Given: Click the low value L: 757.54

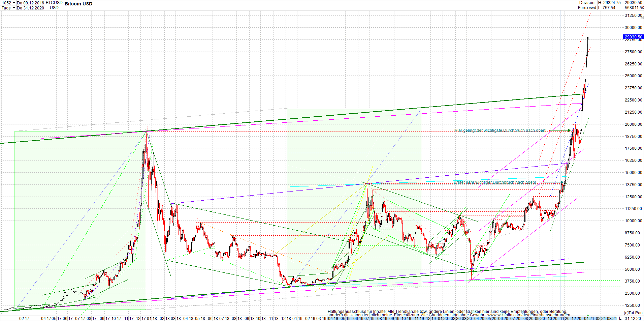Looking at the screenshot, I should [607, 8].
